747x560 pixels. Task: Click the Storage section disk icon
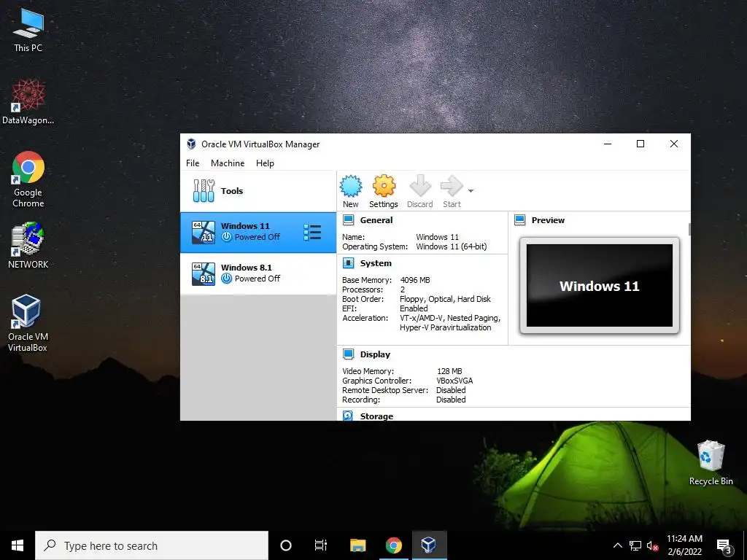click(348, 416)
